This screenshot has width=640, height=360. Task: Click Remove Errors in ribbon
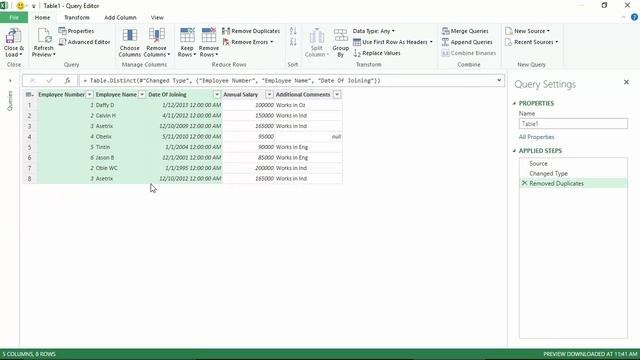248,42
